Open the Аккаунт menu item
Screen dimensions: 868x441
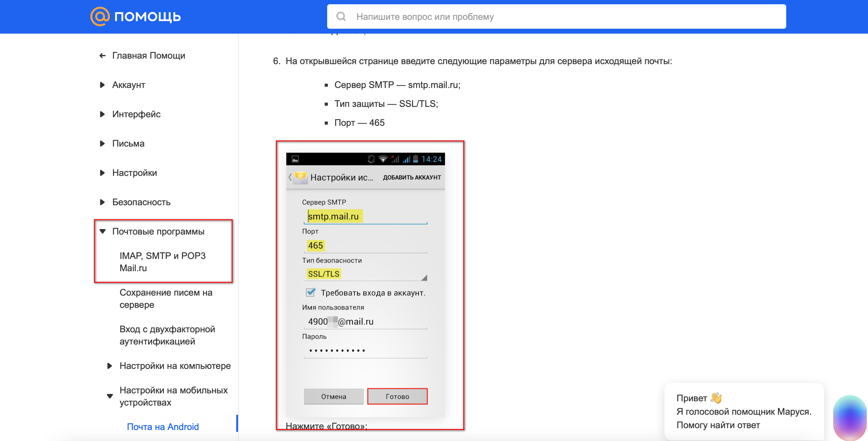pos(129,85)
